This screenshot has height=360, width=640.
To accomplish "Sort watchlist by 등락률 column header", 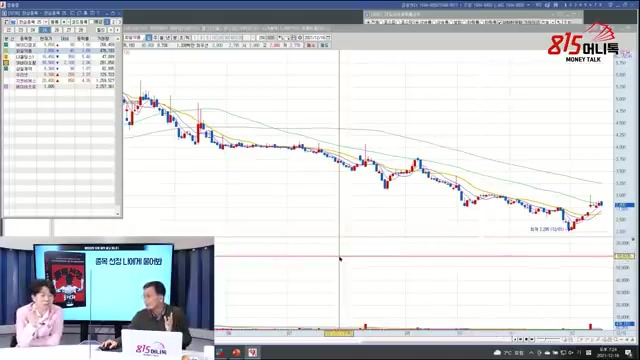I will tap(83, 39).
